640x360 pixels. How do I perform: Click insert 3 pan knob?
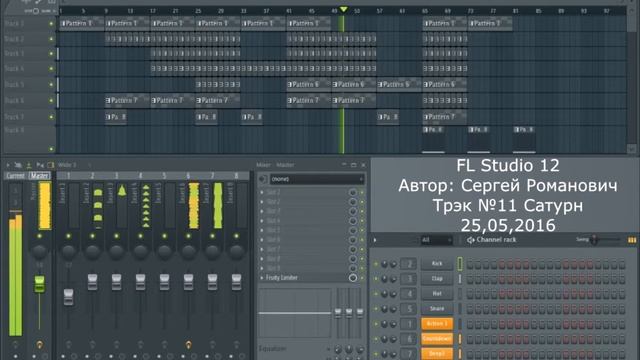(116, 252)
